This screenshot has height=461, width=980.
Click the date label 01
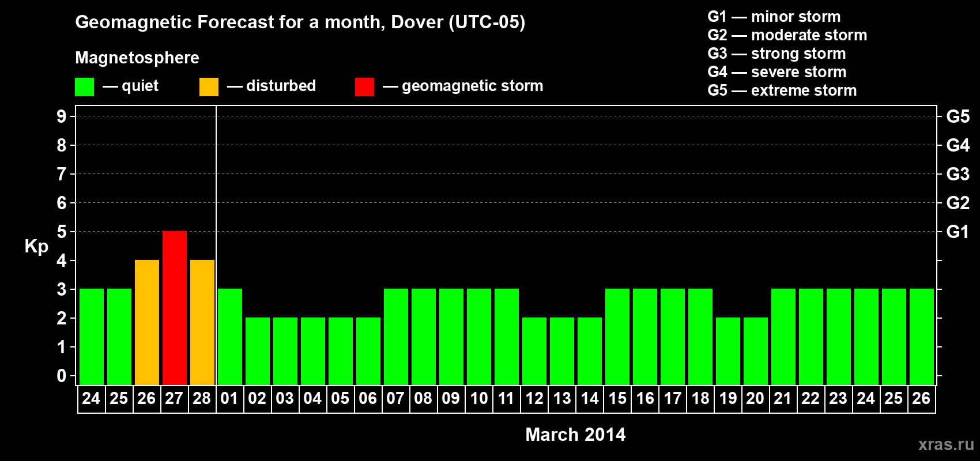(229, 399)
